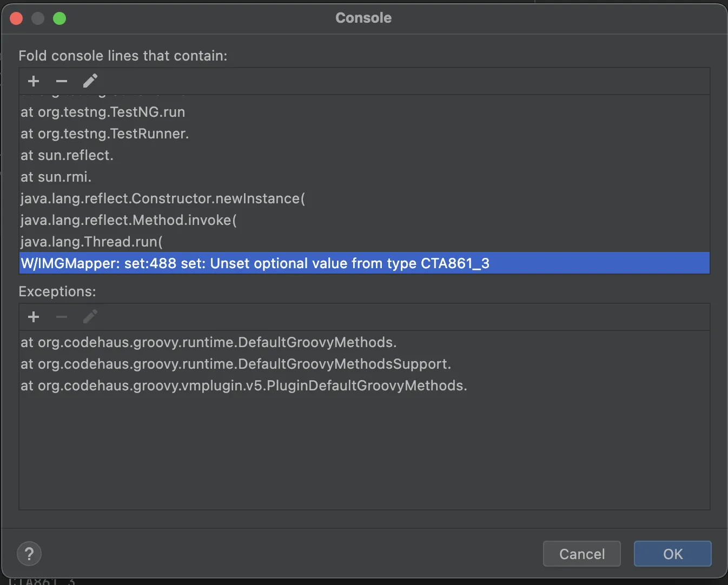Remove the selected fold pattern
The height and width of the screenshot is (585, 728).
(62, 81)
